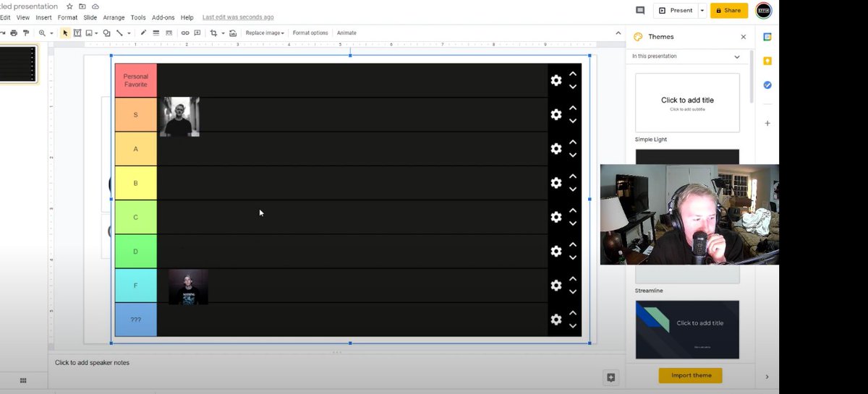This screenshot has height=394, width=868.
Task: Click the Border weight icon
Action: 156,33
